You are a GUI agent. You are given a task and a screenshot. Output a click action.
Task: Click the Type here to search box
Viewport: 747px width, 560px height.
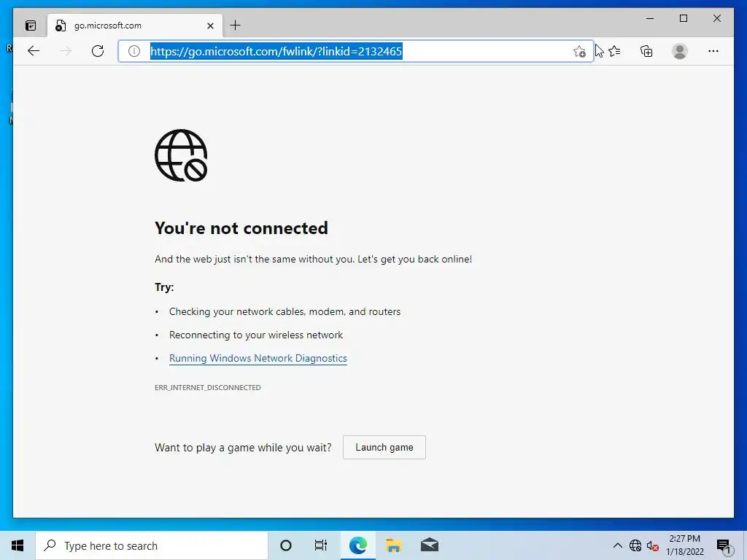tap(152, 545)
